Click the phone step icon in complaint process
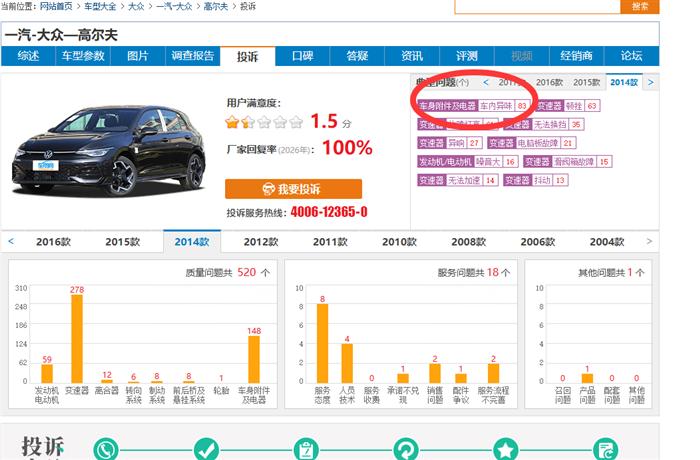 click(x=106, y=449)
